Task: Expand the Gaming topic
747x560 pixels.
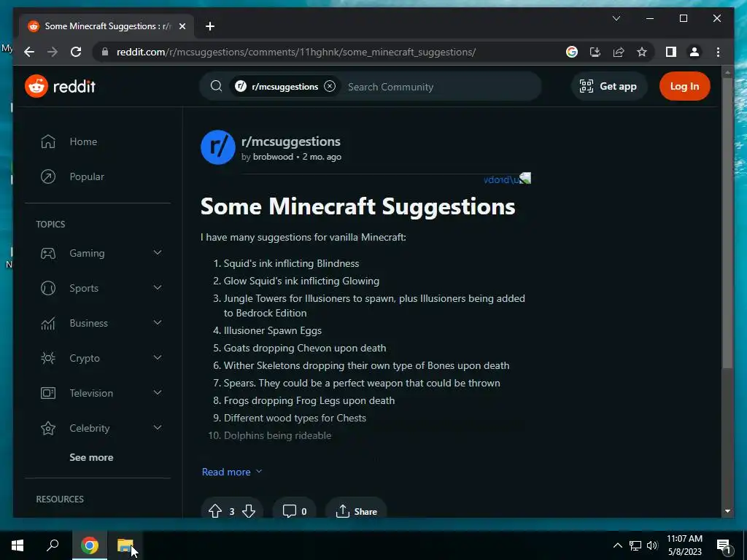Action: click(158, 253)
